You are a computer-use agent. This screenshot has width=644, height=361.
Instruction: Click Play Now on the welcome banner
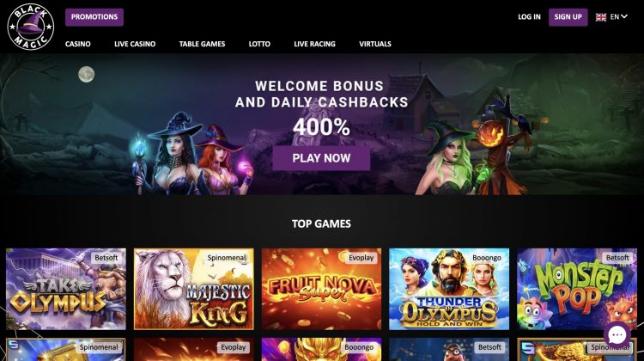pos(321,158)
